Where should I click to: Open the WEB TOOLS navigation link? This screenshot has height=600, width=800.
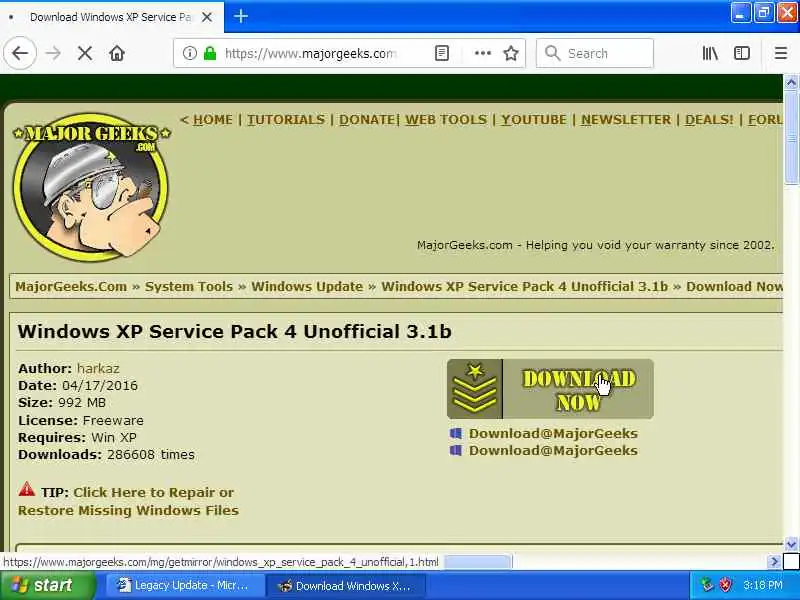tap(446, 119)
